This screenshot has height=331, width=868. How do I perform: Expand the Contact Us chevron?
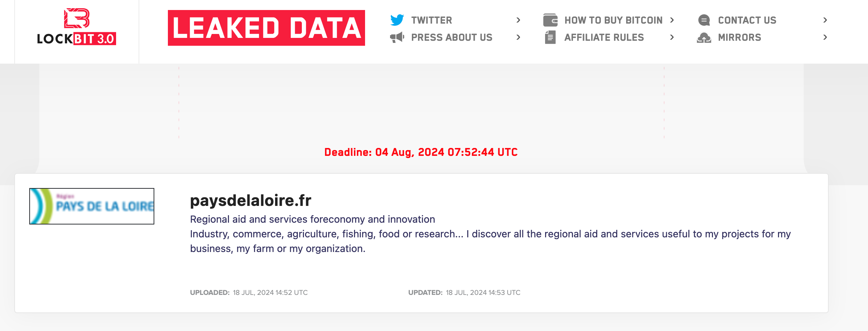pos(825,20)
